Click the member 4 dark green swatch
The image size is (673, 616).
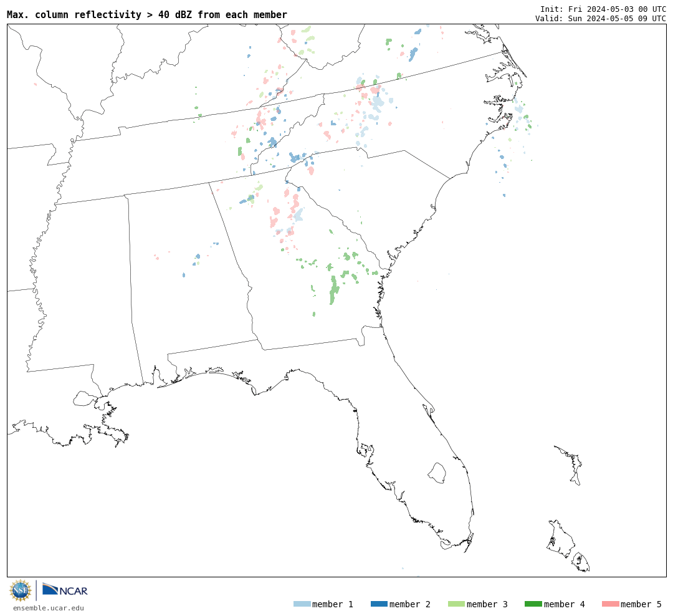(533, 604)
